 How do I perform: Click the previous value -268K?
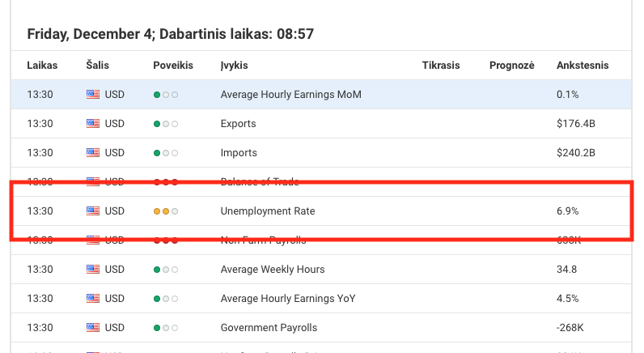tap(570, 328)
